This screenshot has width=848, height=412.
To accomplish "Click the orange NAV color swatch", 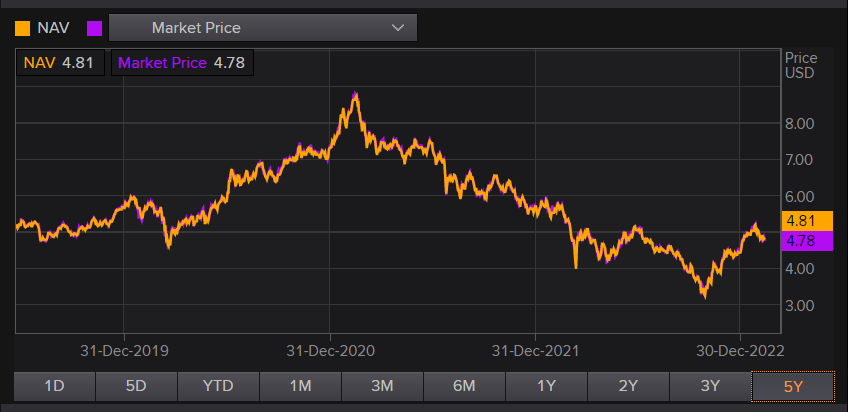I will pyautogui.click(x=22, y=28).
